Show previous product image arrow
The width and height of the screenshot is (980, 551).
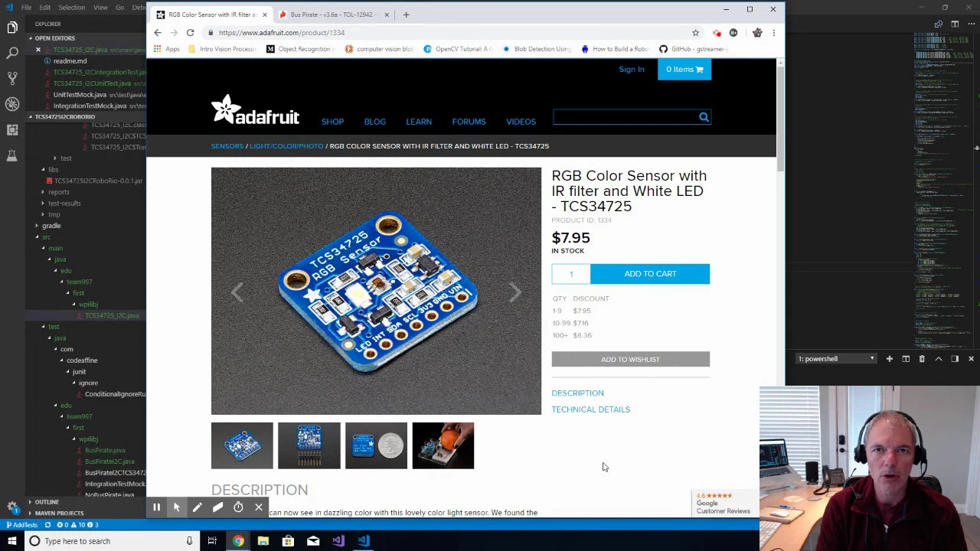click(237, 292)
